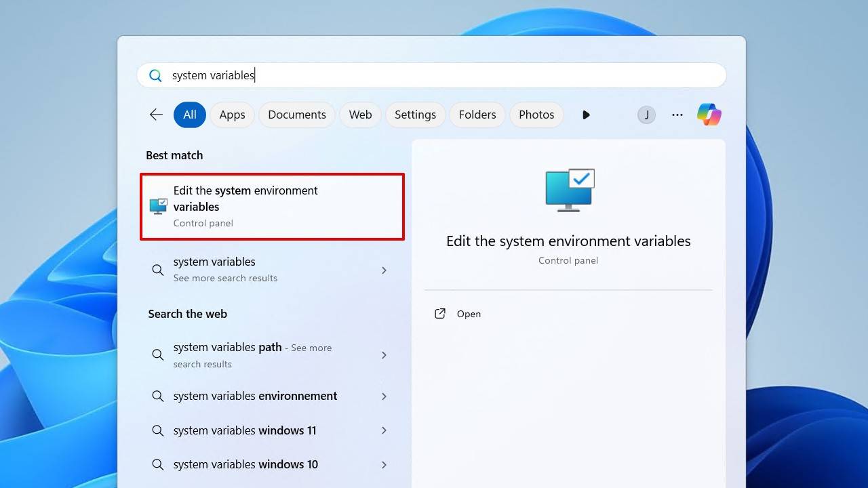Expand chevron for 'system variables windows 11'
The image size is (868, 488).
coord(384,430)
